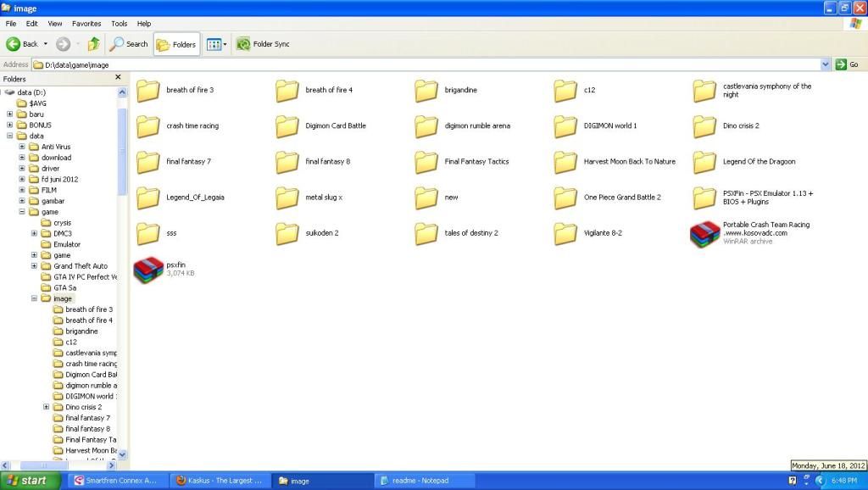Select the metal slug x folder
This screenshot has width=868, height=490.
pos(309,198)
